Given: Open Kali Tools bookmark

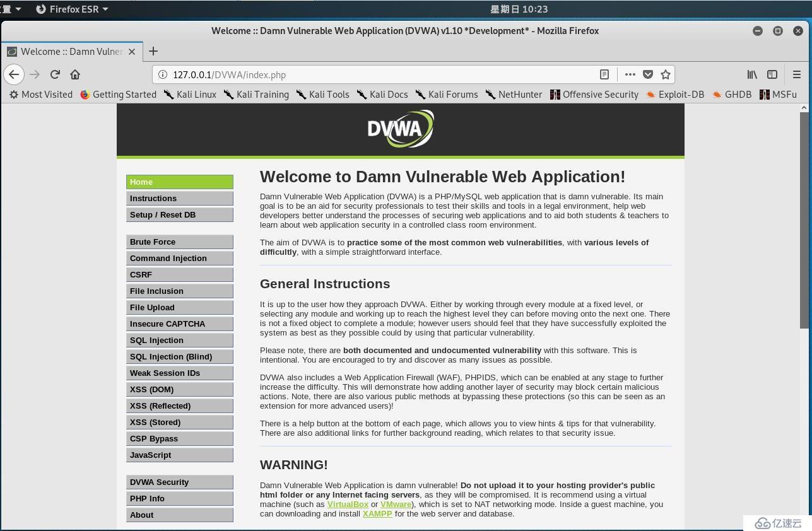Looking at the screenshot, I should (x=322, y=94).
